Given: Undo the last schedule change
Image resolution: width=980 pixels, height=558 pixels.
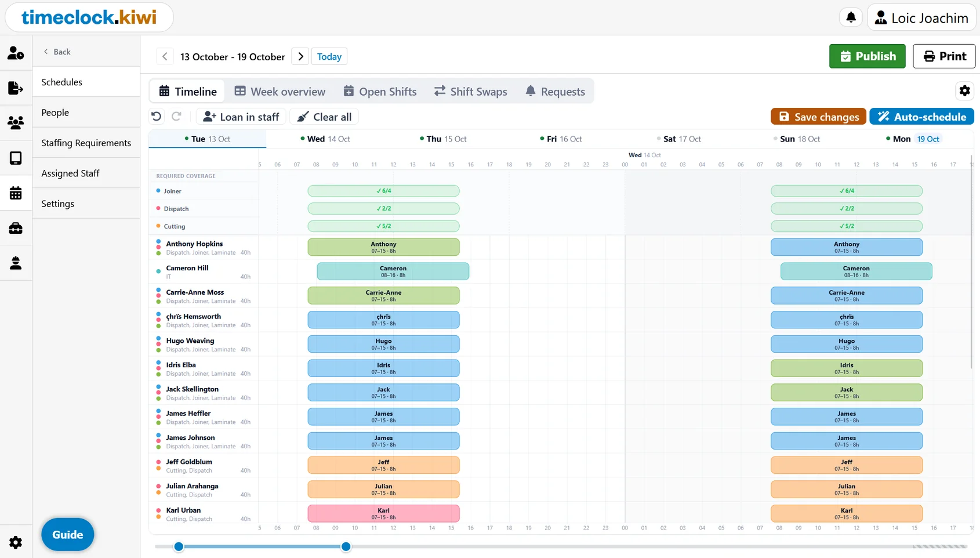Looking at the screenshot, I should (x=156, y=117).
